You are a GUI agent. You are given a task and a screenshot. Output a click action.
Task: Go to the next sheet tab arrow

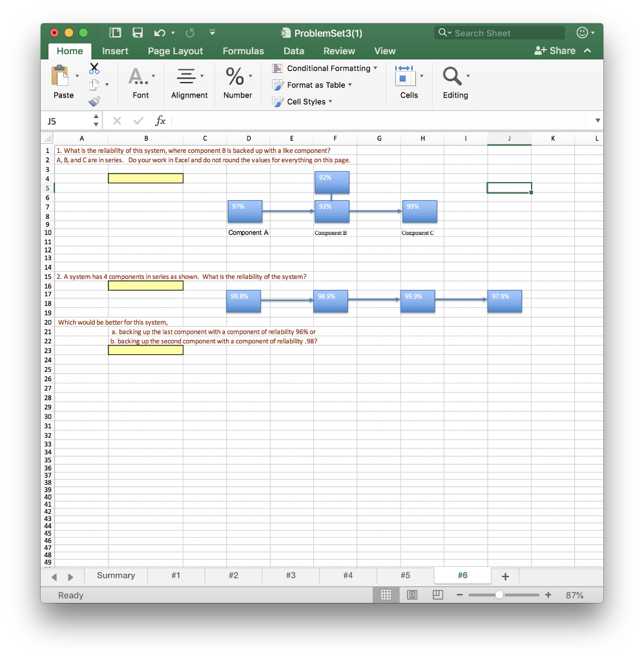click(70, 576)
